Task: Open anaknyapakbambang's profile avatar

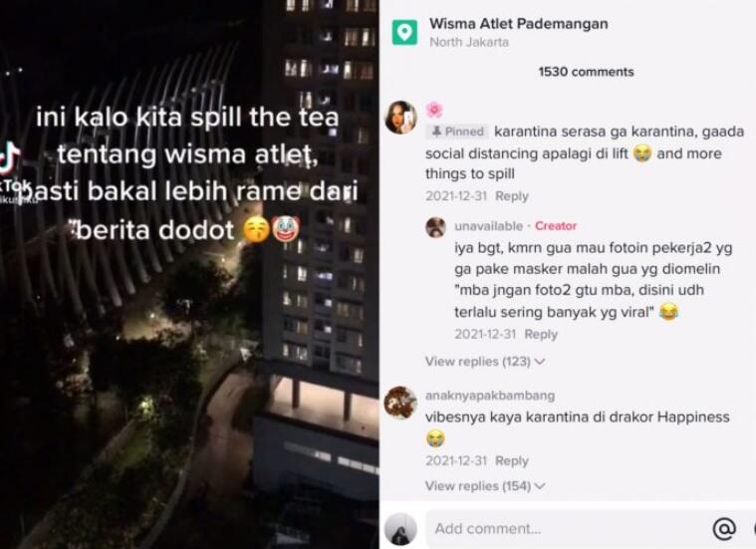Action: tap(400, 403)
